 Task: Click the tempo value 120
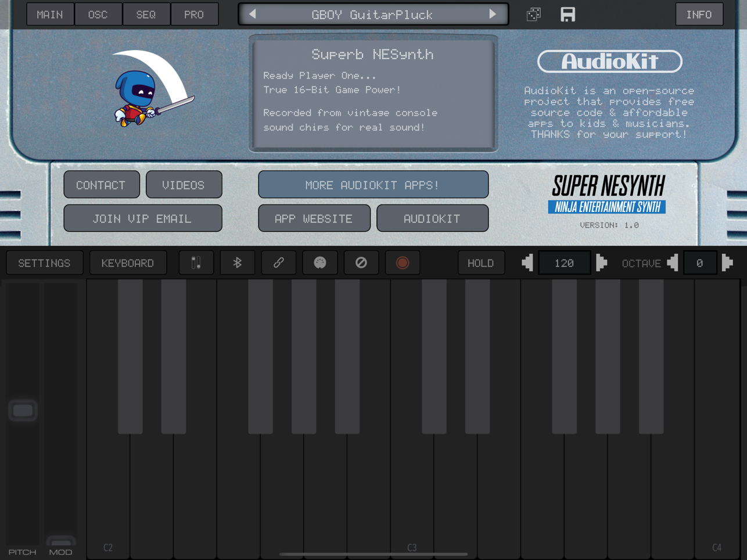pos(565,263)
